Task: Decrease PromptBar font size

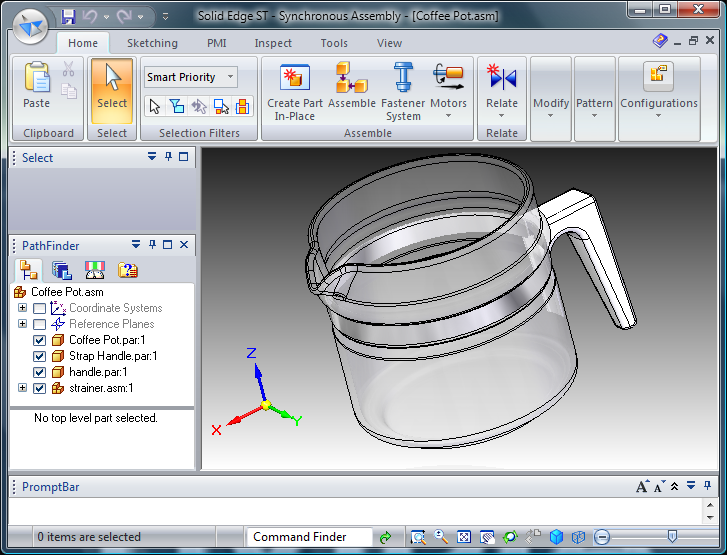Action: click(x=659, y=486)
